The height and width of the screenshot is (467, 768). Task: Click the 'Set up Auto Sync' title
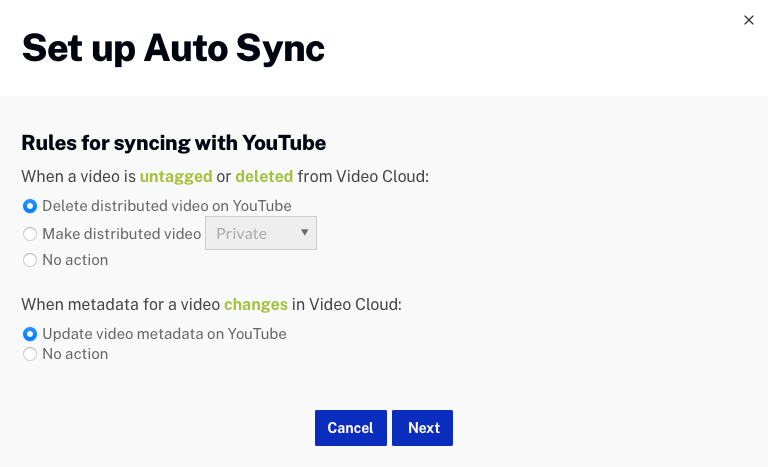173,48
